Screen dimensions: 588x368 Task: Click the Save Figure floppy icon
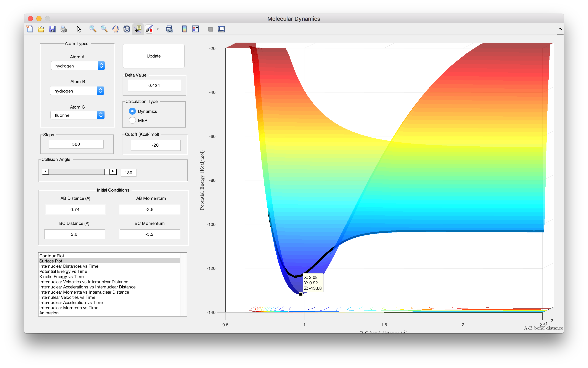coord(52,29)
